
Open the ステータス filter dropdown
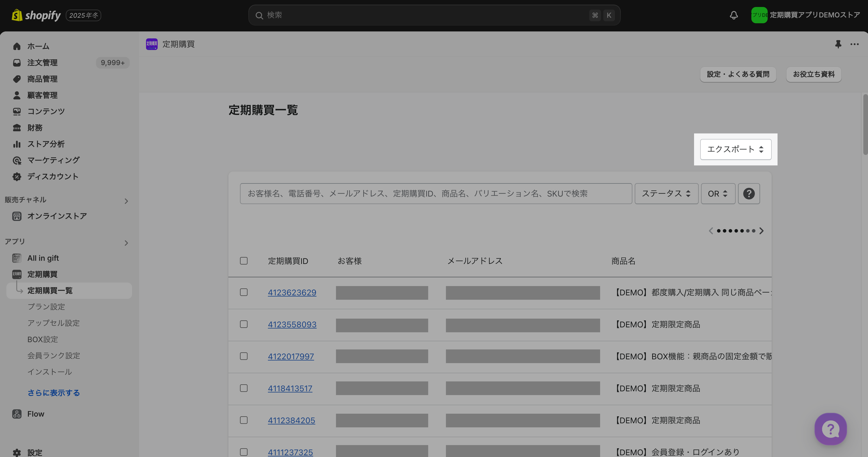(666, 194)
